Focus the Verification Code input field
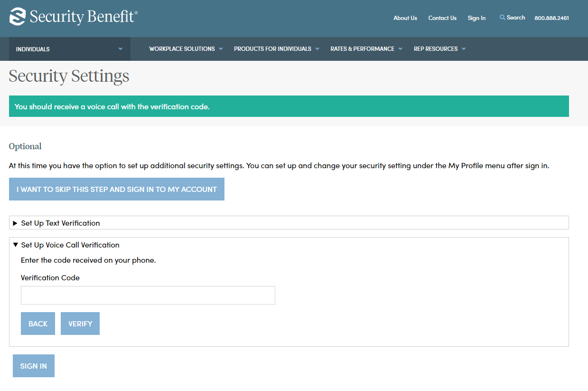Image resolution: width=588 pixels, height=391 pixels. (148, 295)
